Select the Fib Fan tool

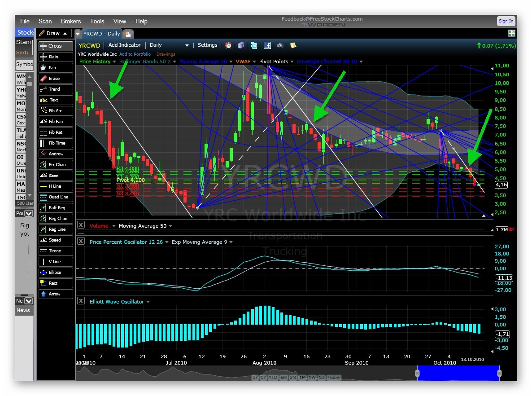pyautogui.click(x=56, y=122)
